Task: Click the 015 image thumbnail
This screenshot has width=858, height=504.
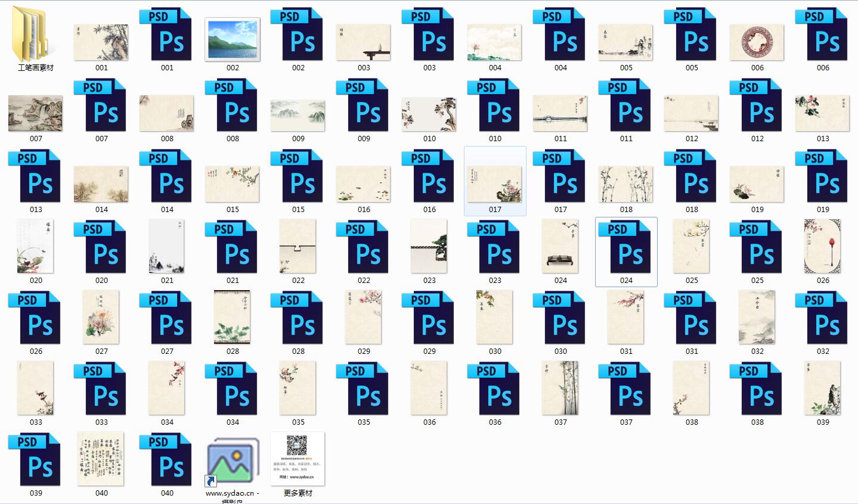Action: tap(233, 184)
